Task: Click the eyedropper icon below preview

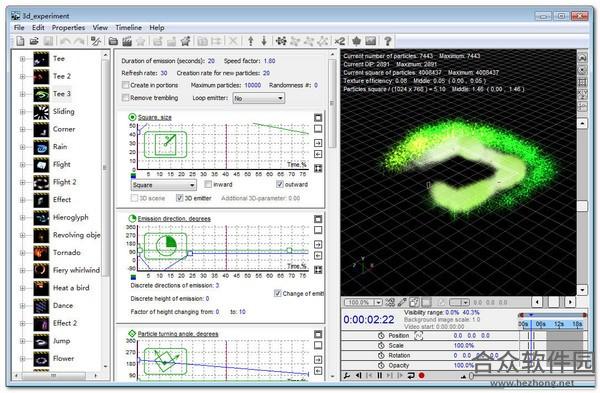Action: click(402, 302)
